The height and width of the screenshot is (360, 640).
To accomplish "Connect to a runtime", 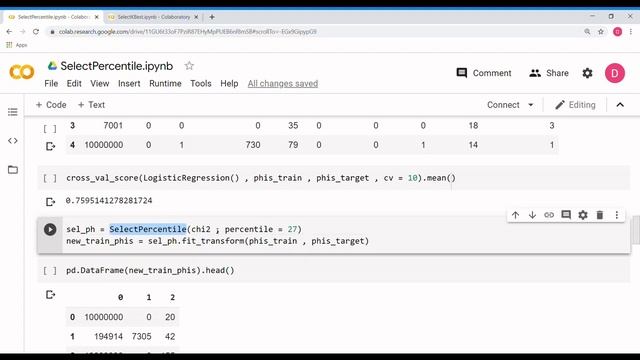I will click(503, 105).
